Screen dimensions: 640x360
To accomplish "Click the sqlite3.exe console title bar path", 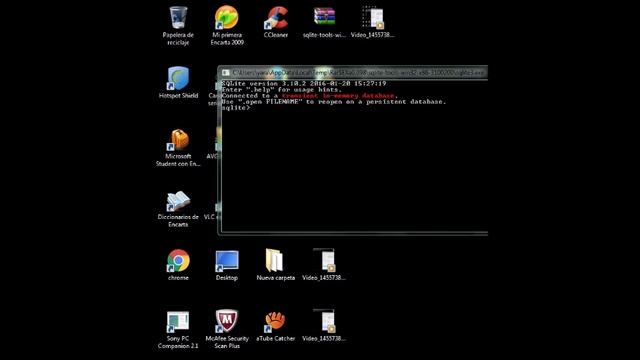I will coord(358,73).
